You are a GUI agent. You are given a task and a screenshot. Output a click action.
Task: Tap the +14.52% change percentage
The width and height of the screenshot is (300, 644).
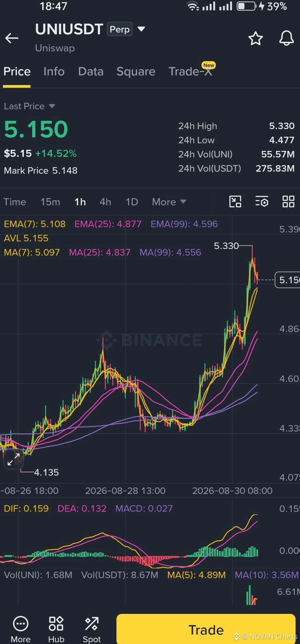[56, 153]
